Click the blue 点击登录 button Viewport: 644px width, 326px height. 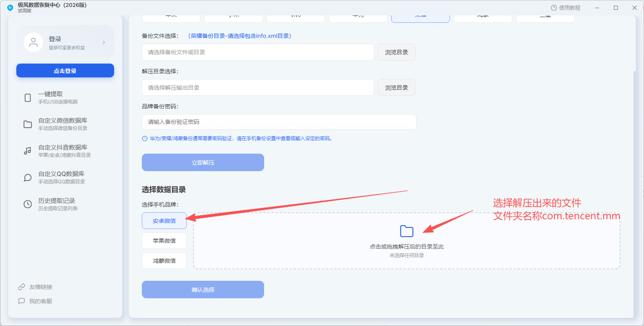[65, 70]
